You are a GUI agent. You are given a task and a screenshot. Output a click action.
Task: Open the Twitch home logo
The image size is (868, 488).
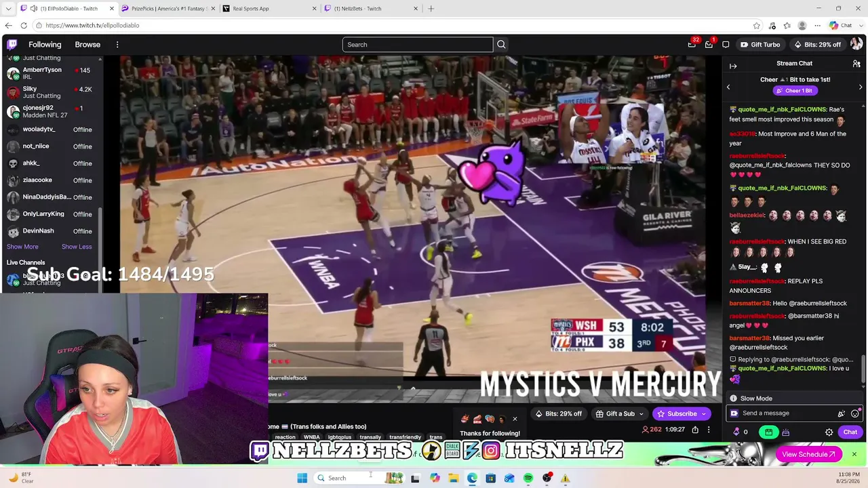coord(12,45)
